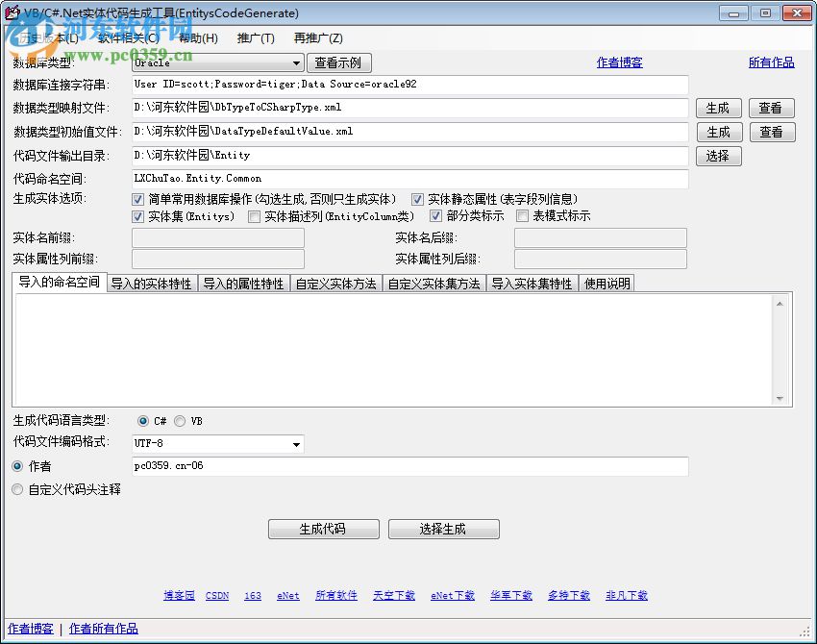Switch to the 自定义实体方法 tab
This screenshot has width=817, height=644.
(336, 283)
